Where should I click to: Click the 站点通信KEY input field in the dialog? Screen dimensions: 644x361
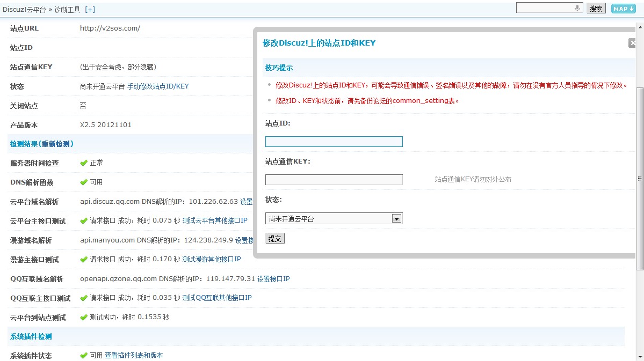pyautogui.click(x=334, y=180)
